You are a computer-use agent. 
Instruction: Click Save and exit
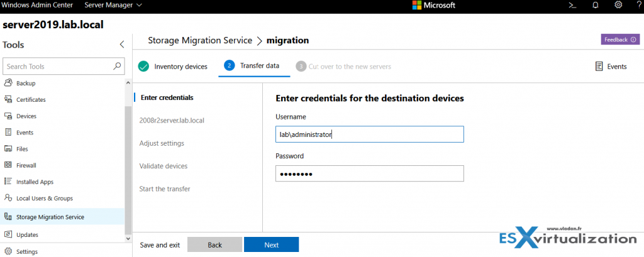[x=160, y=244]
